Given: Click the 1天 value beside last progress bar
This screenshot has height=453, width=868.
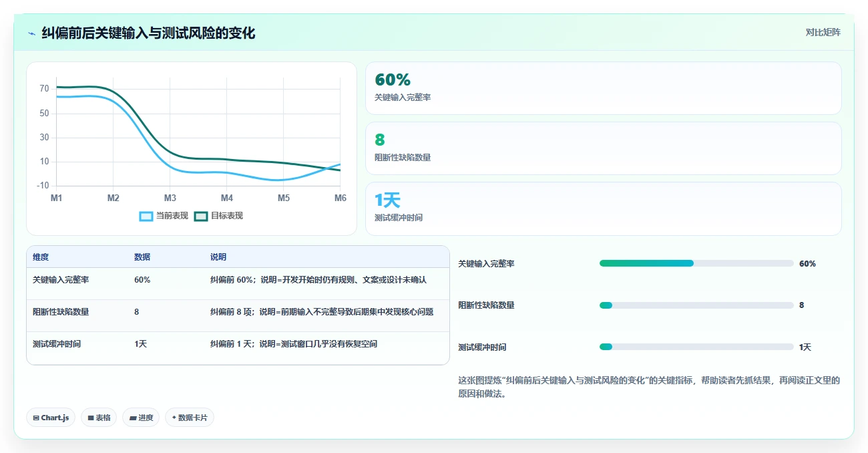Looking at the screenshot, I should [x=805, y=347].
